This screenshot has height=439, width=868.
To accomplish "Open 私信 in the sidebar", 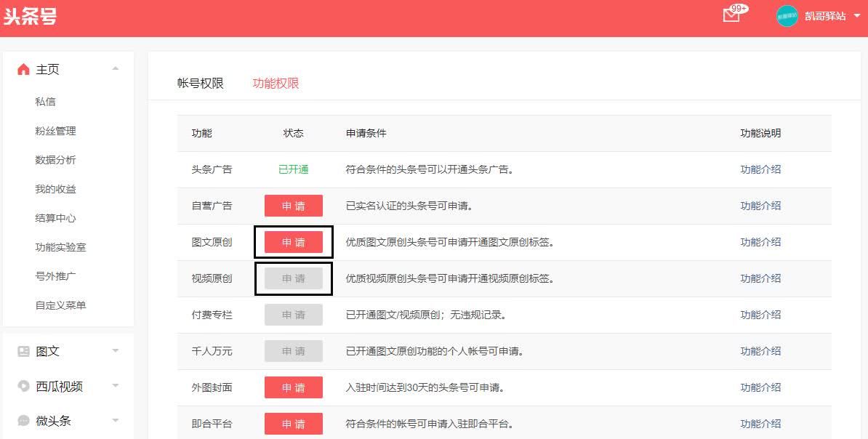I will [x=45, y=102].
